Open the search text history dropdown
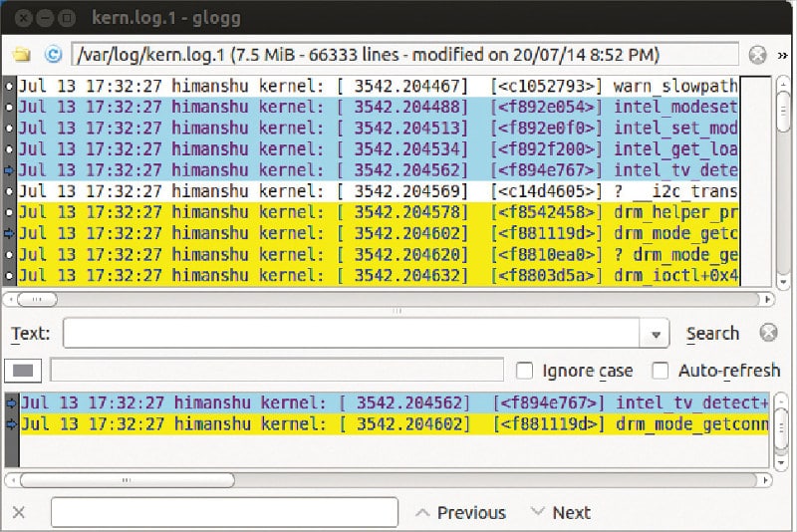The width and height of the screenshot is (797, 532). click(x=655, y=334)
